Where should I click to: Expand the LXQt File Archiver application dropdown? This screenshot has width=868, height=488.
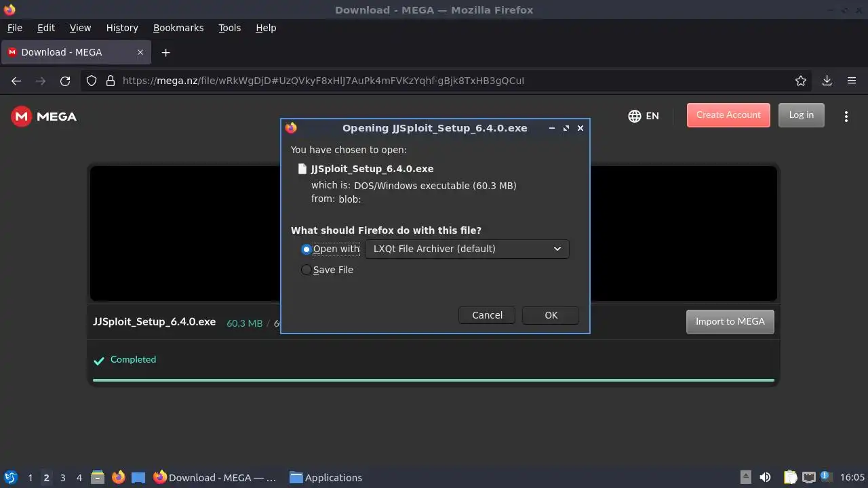(467, 249)
